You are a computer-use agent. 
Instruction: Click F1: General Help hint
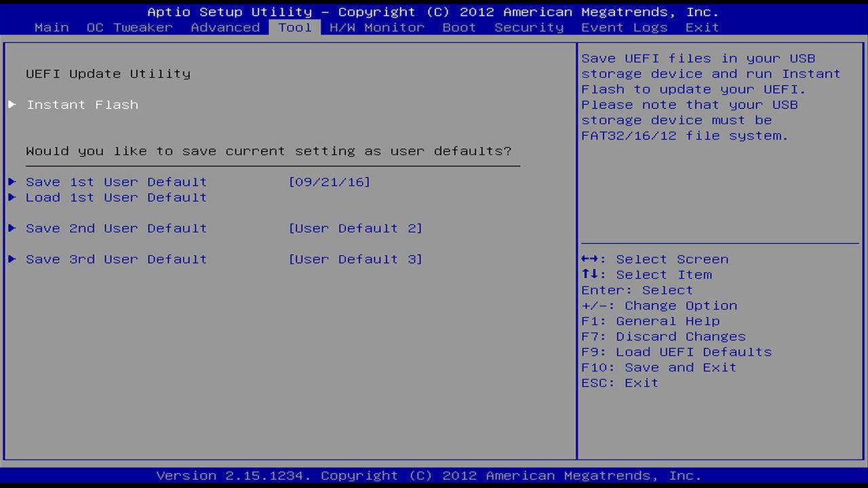650,321
